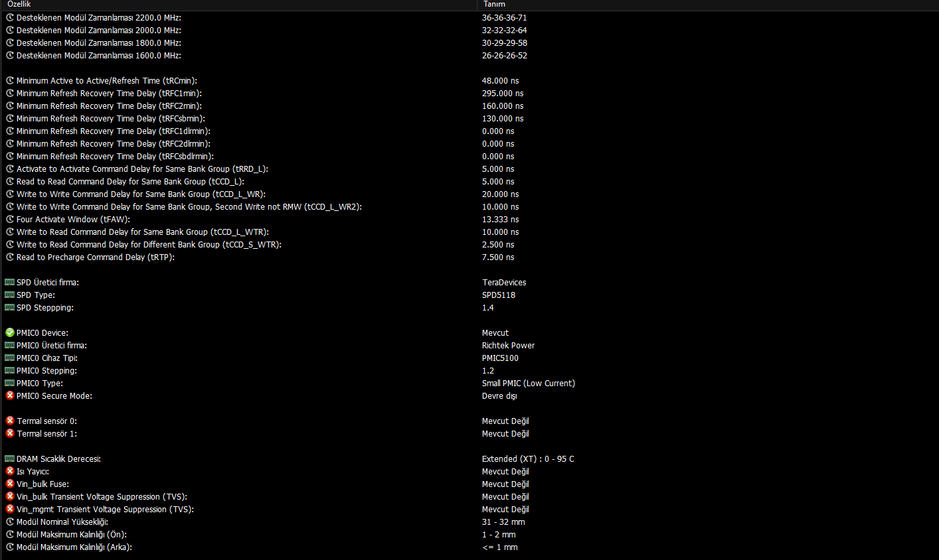This screenshot has height=560, width=939.
Task: Select the 32-32-32-64 timing value
Action: coord(505,31)
